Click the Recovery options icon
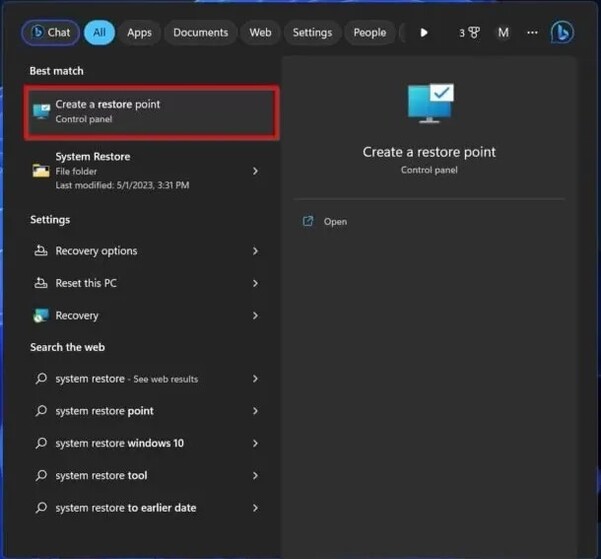Screen dimensions: 601x559 tap(41, 251)
